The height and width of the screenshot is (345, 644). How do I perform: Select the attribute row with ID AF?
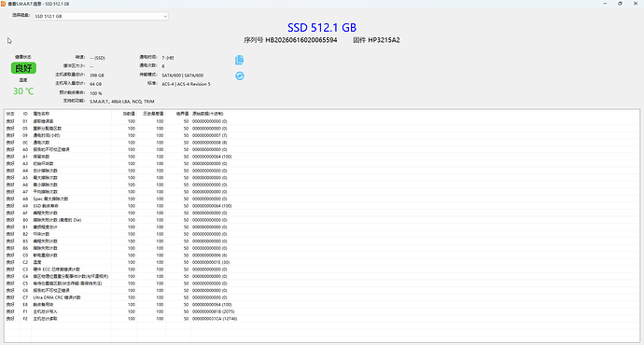click(322, 213)
